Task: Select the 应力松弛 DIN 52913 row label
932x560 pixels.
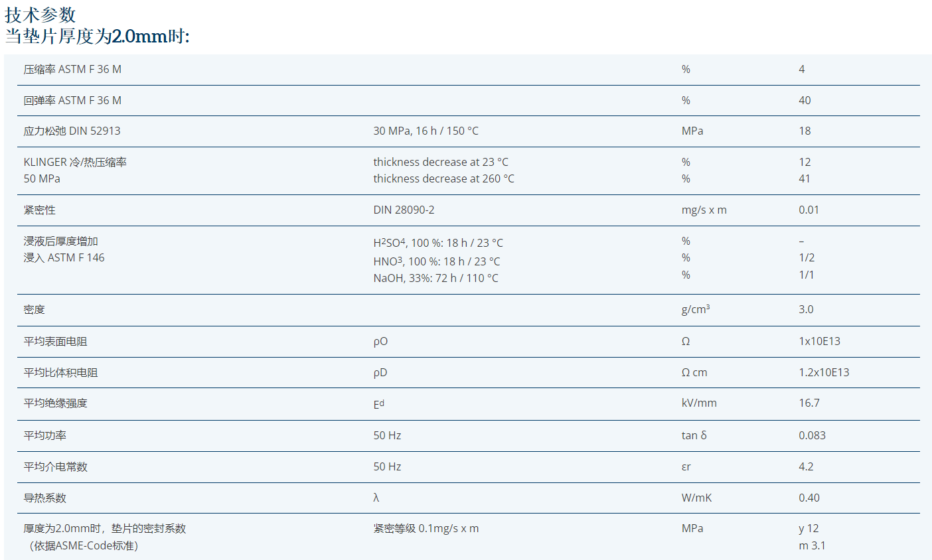Action: tap(72, 131)
